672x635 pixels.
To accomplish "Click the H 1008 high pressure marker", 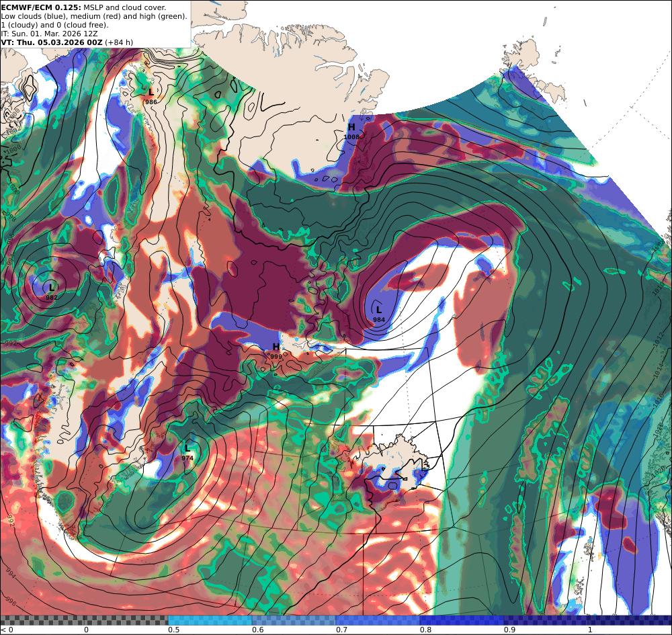I will click(x=351, y=131).
